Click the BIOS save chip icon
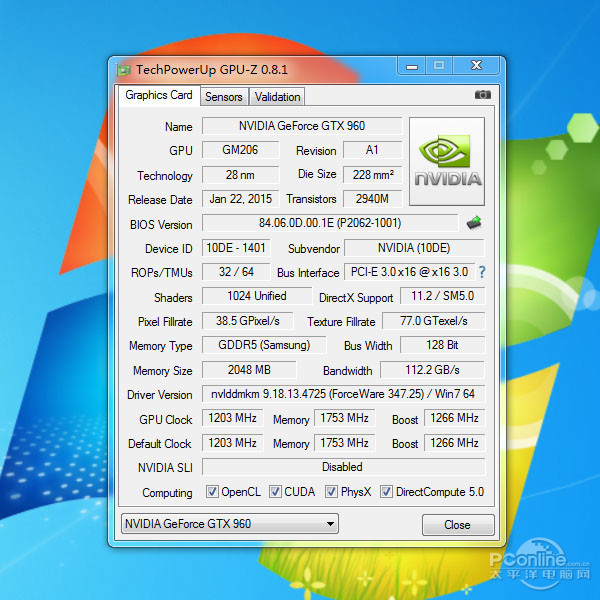 (x=474, y=223)
